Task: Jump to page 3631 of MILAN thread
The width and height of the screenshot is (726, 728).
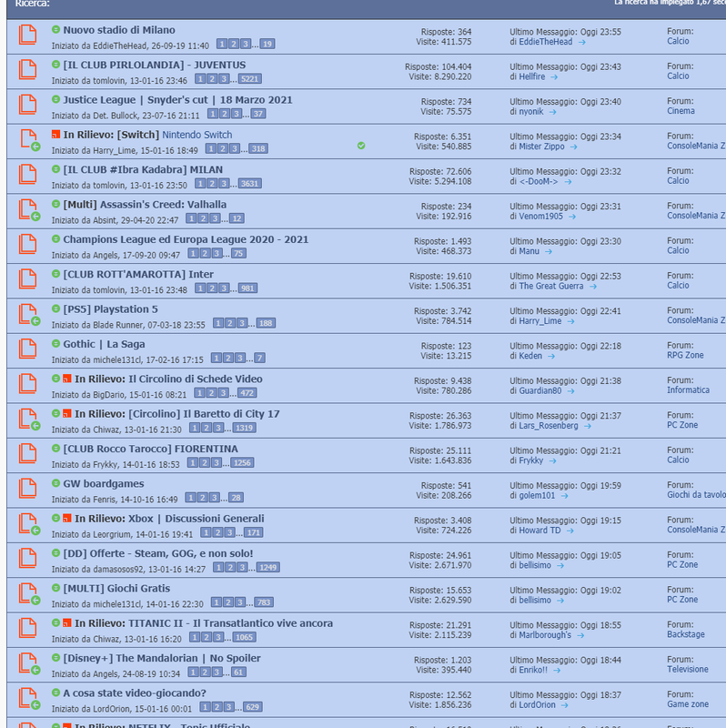Action: [250, 184]
